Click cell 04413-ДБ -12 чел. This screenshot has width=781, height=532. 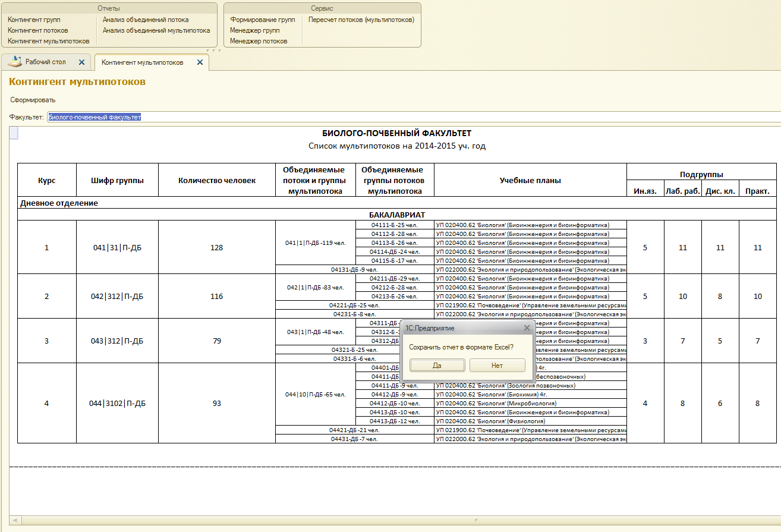395,421
